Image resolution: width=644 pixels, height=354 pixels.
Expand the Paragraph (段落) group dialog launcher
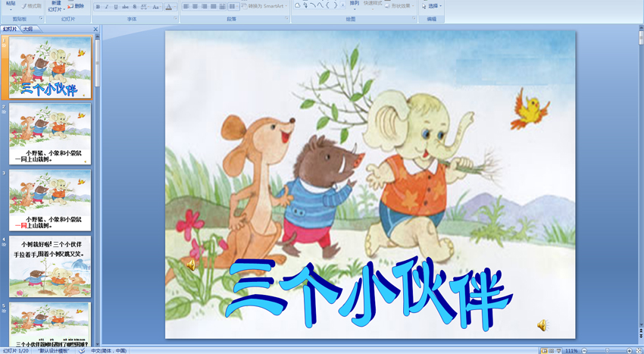[286, 18]
